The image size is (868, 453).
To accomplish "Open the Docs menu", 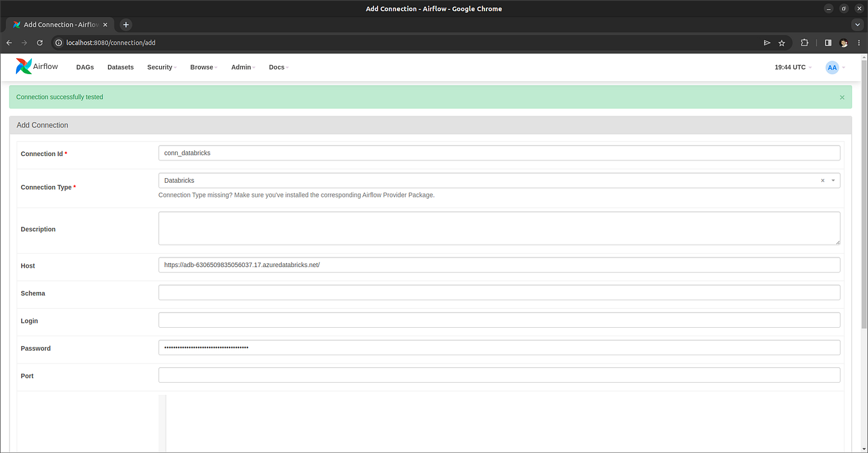I will 277,67.
